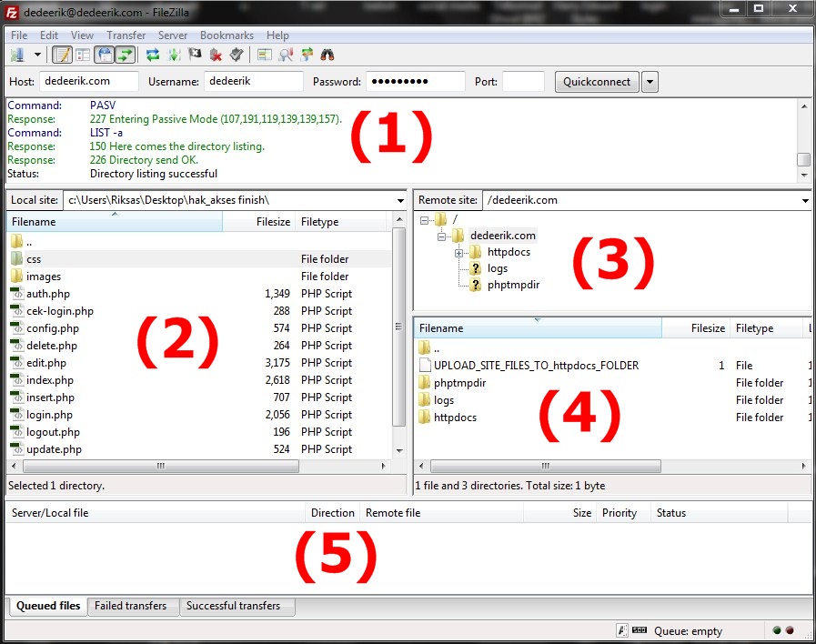
Task: Open the Help menu
Action: [x=277, y=35]
